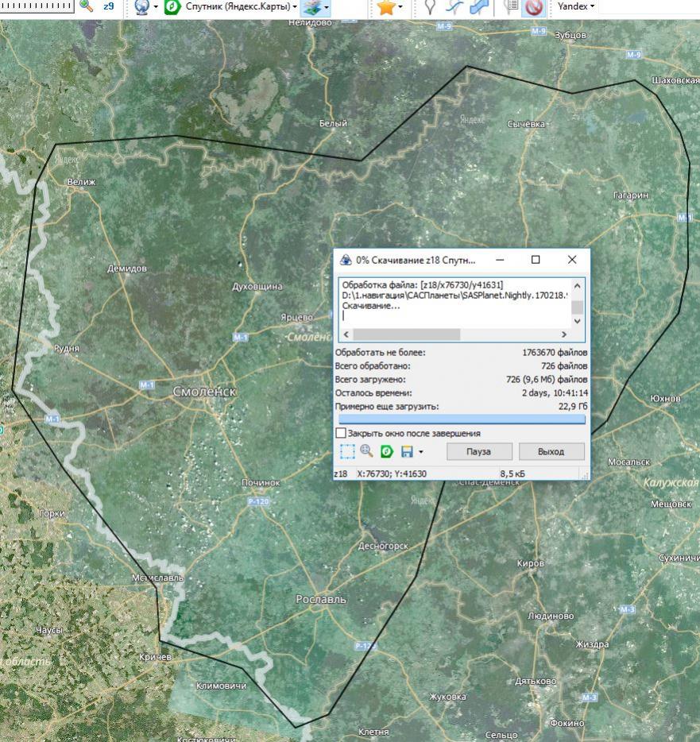Expand the Yandex search provider dropdown

575,6
